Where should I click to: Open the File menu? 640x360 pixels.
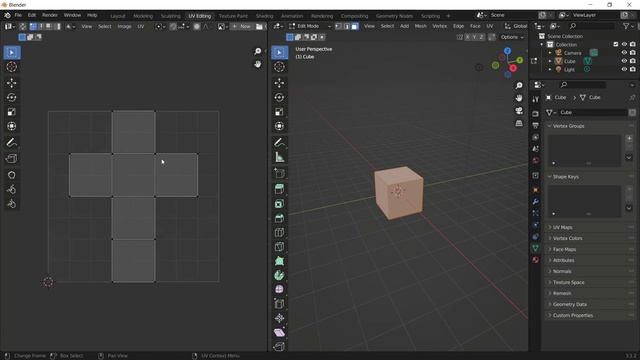click(18, 15)
